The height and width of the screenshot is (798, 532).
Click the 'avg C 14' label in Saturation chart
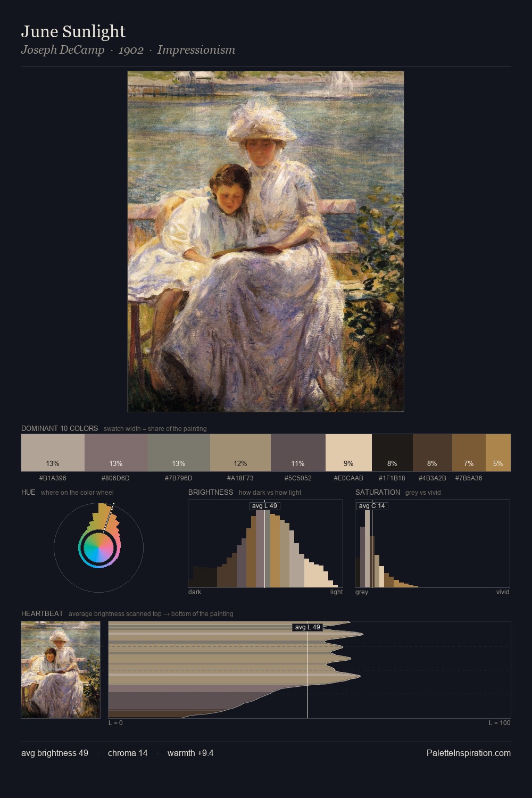[372, 506]
